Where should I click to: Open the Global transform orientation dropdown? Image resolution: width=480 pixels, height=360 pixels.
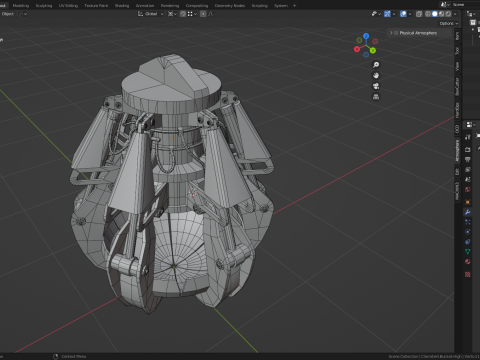coord(151,14)
